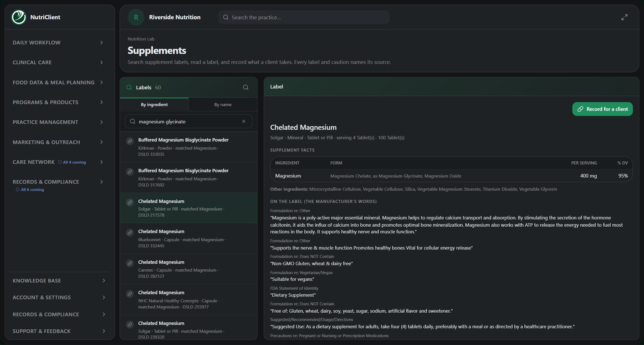Open the Knowledge Base section
The width and height of the screenshot is (644, 345).
[59, 281]
